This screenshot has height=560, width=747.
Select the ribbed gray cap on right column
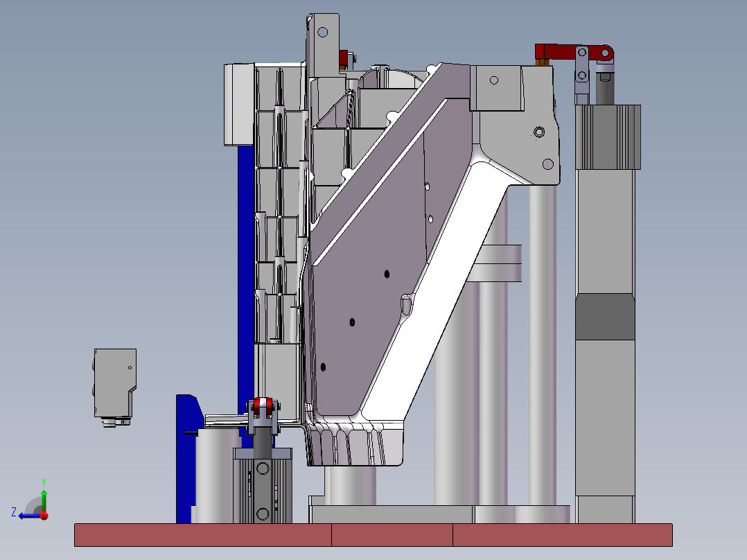[x=608, y=137]
